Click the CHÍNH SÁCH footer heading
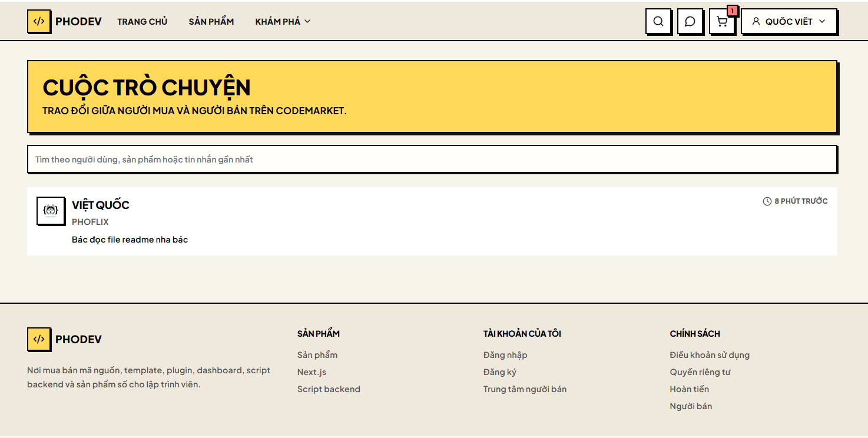 [695, 334]
